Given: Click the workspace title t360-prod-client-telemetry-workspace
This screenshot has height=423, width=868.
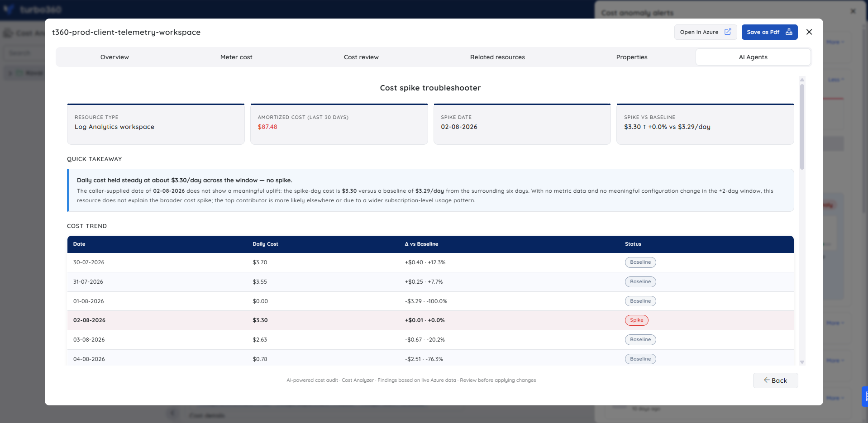Looking at the screenshot, I should [x=126, y=32].
